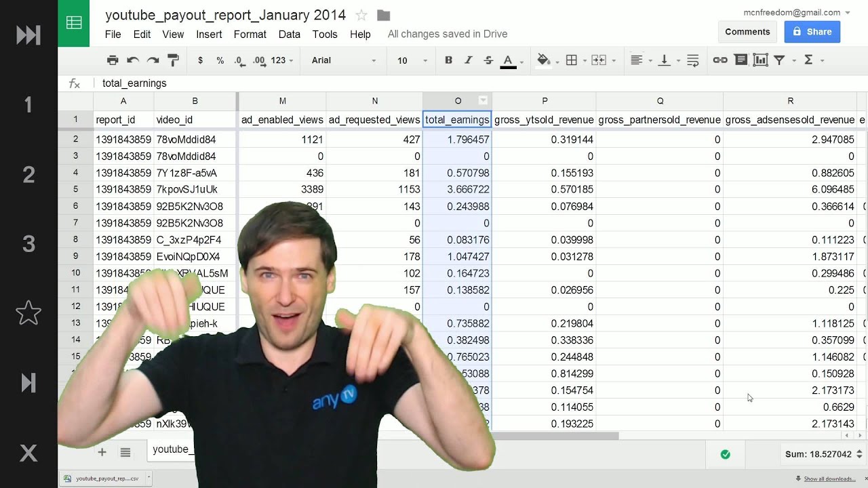Click the Comments button
Image resolution: width=868 pixels, height=488 pixels.
747,32
